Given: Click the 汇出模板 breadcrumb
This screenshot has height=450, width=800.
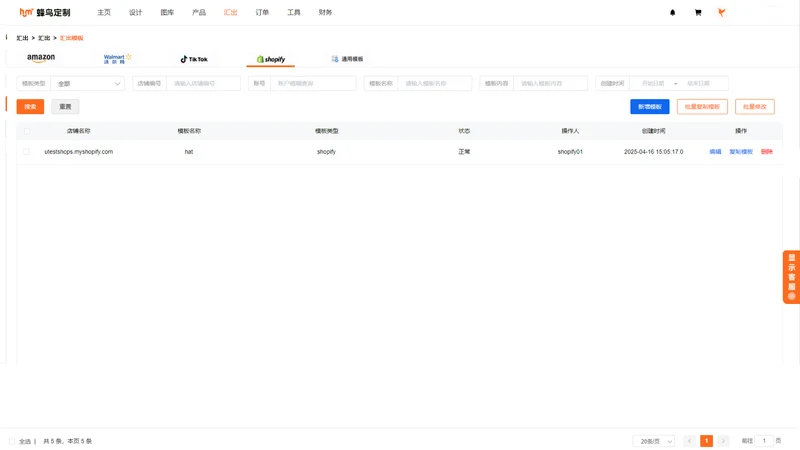Looking at the screenshot, I should coord(71,38).
